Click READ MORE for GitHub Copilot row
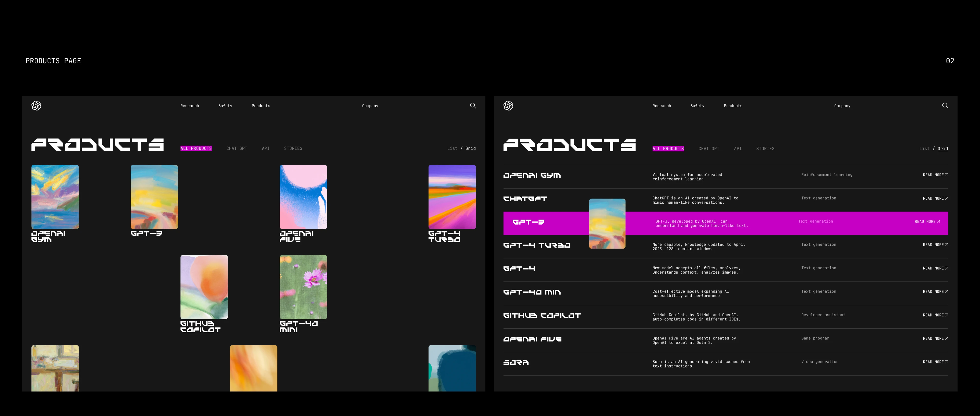Image resolution: width=980 pixels, height=416 pixels. tap(935, 315)
